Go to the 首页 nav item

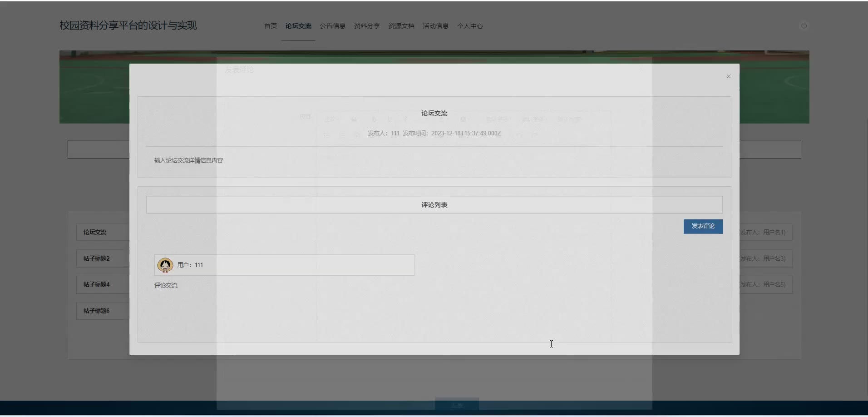(271, 26)
